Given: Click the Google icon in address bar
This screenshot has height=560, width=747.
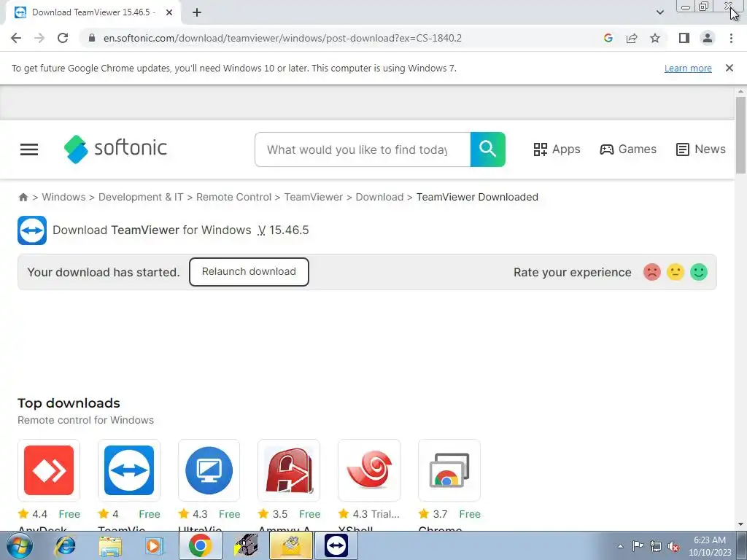Looking at the screenshot, I should [608, 38].
